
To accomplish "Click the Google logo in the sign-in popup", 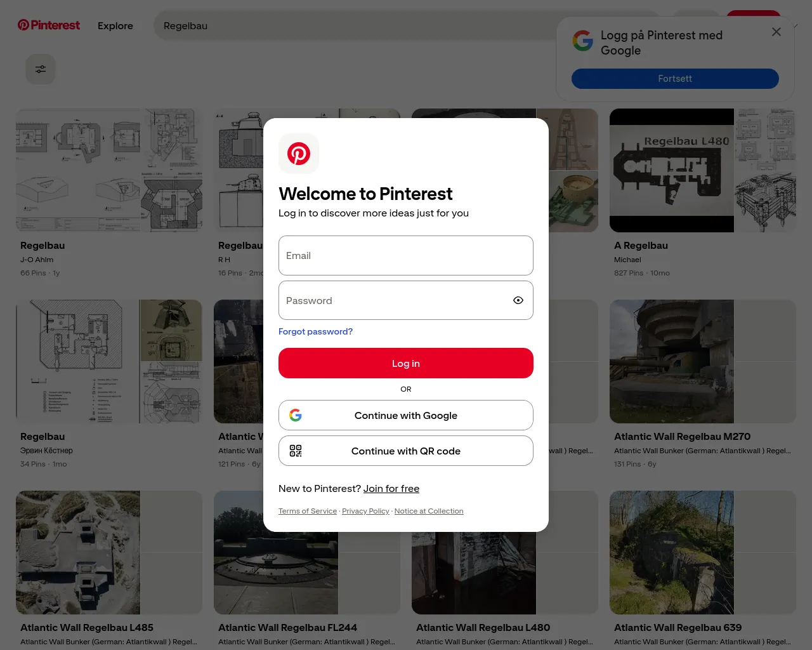I will coord(583,41).
